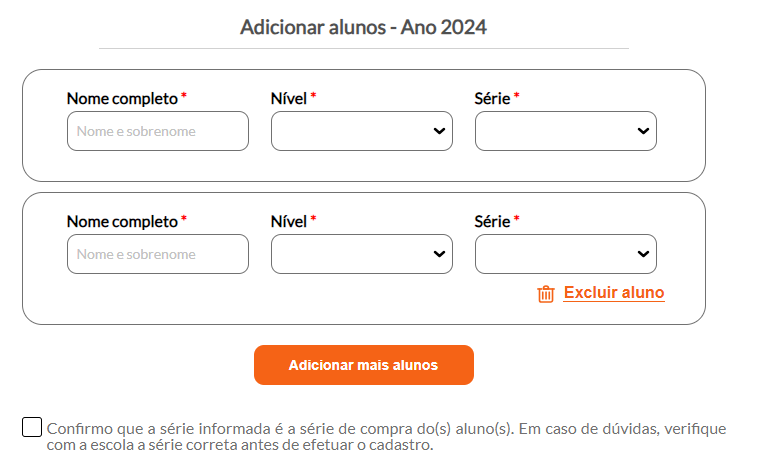Expand the second student's Nível dropdown
The image size is (772, 469).
(x=362, y=254)
